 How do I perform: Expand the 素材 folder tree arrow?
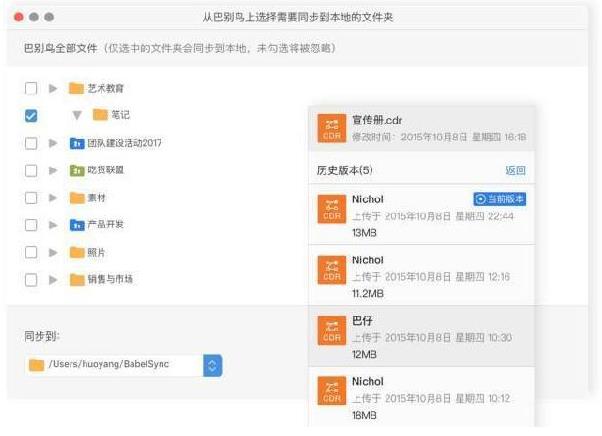[53, 197]
